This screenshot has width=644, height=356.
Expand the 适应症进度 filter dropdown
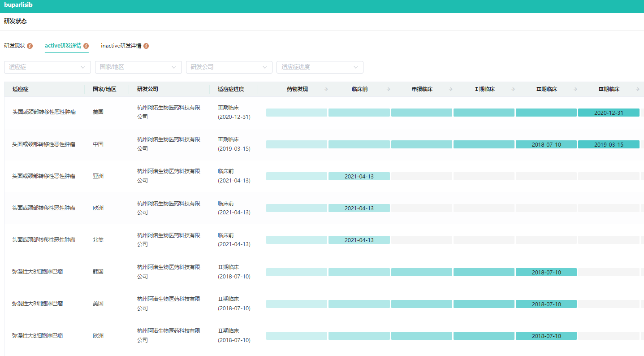pyautogui.click(x=320, y=67)
